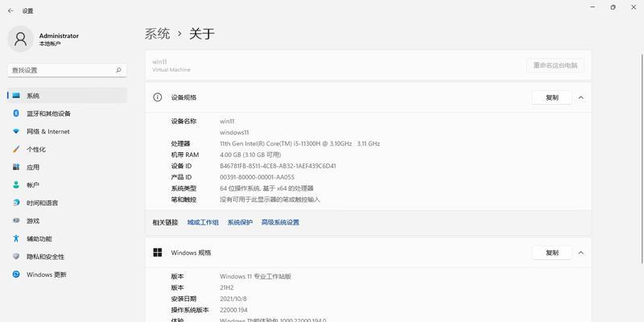Open the 高级系统设置 link

click(280, 222)
